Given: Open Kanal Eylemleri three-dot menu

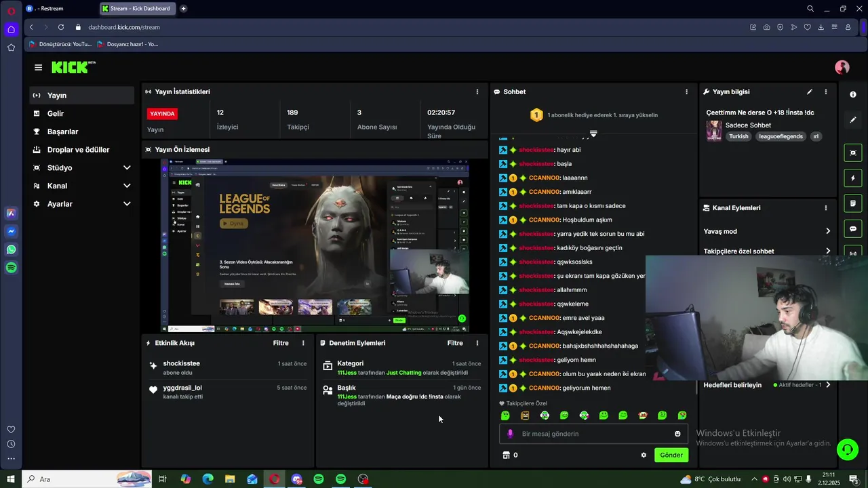Looking at the screenshot, I should (x=825, y=208).
